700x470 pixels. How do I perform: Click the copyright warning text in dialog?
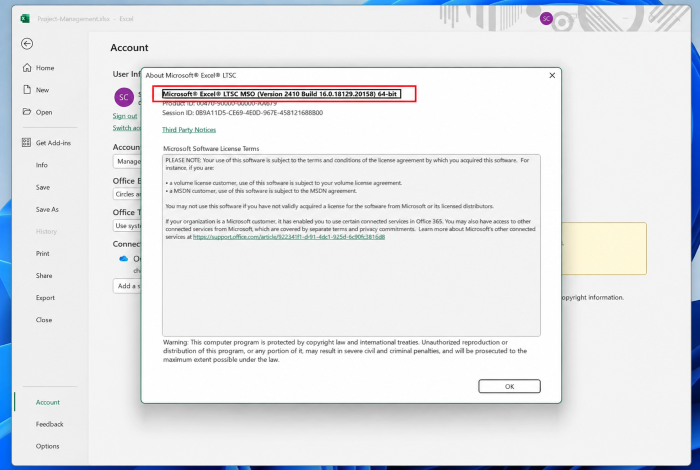[345, 351]
